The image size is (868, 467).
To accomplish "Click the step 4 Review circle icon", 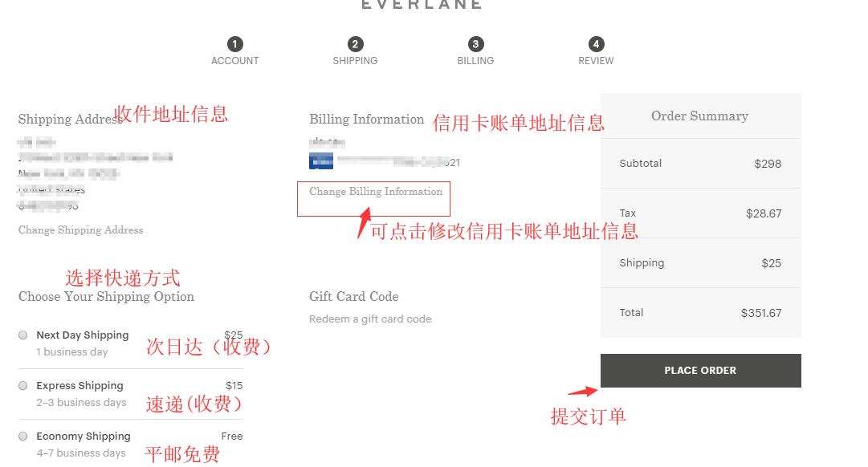I will 596,44.
